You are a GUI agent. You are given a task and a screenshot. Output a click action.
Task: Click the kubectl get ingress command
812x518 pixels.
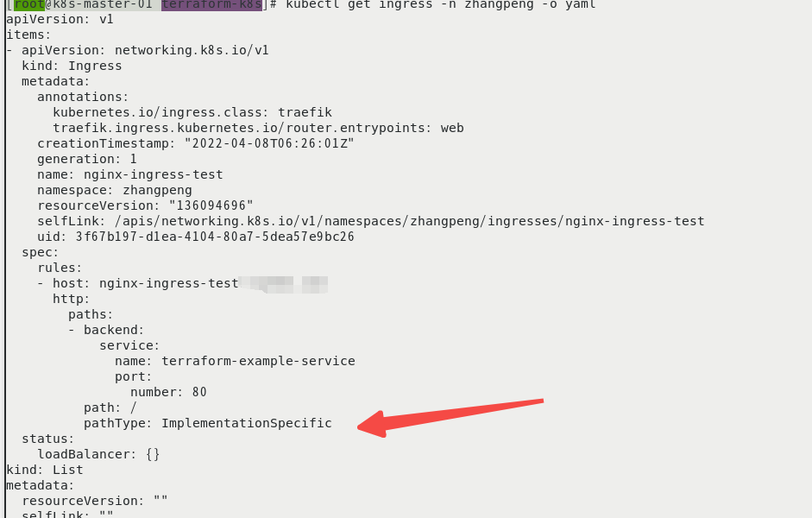[441, 4]
